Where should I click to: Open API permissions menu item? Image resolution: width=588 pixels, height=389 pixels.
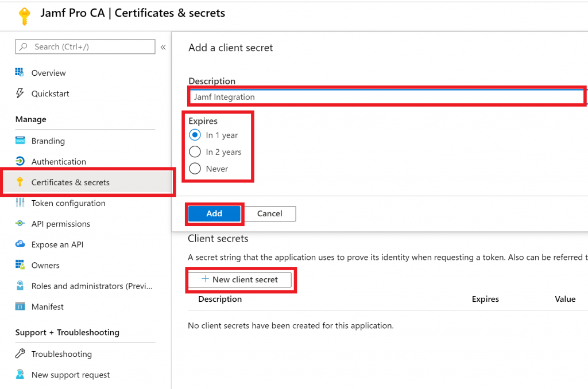pos(61,224)
